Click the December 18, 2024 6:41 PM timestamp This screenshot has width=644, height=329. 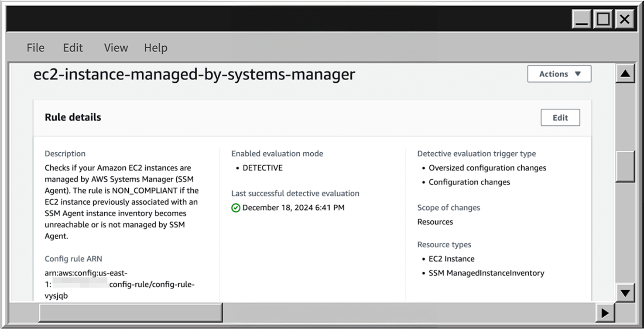(294, 208)
